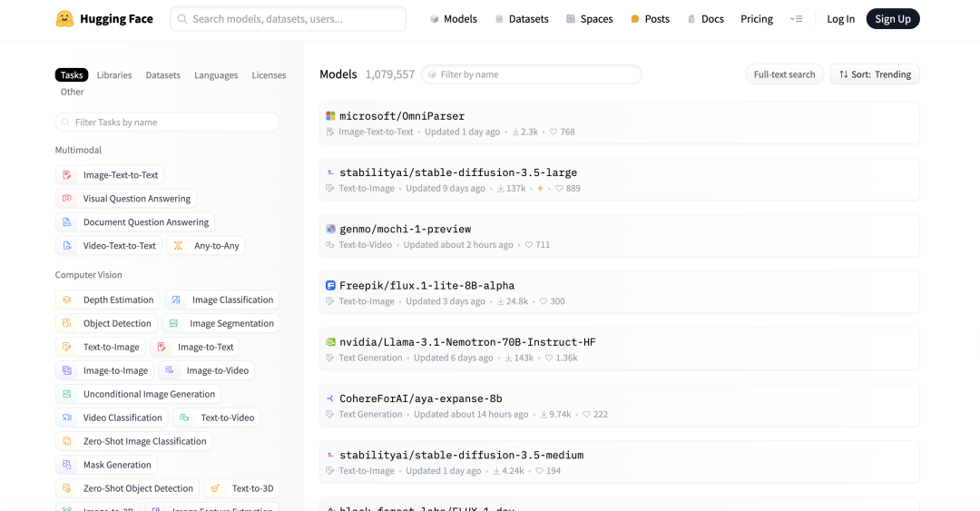The height and width of the screenshot is (511, 980).
Task: Go to Spaces in the top navigation
Action: coord(590,19)
